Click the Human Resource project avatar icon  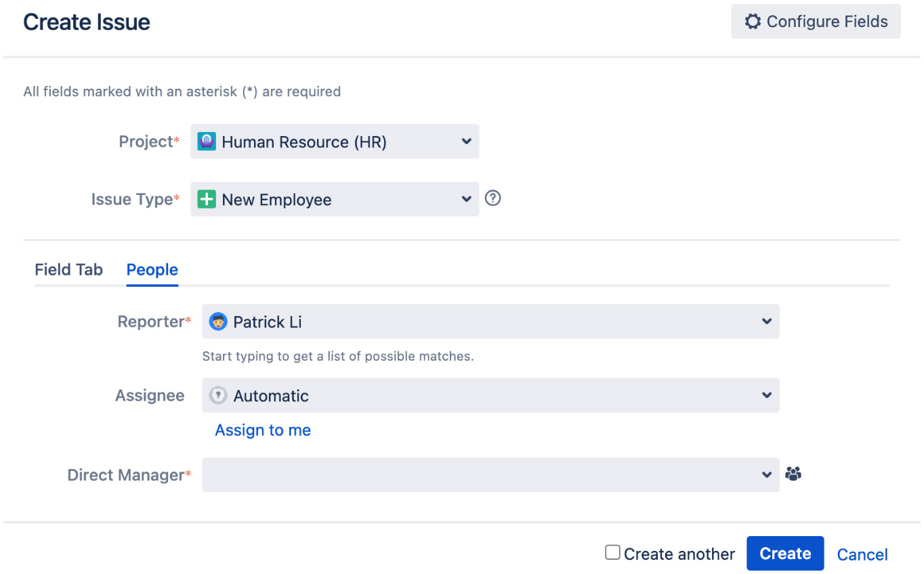(x=206, y=141)
